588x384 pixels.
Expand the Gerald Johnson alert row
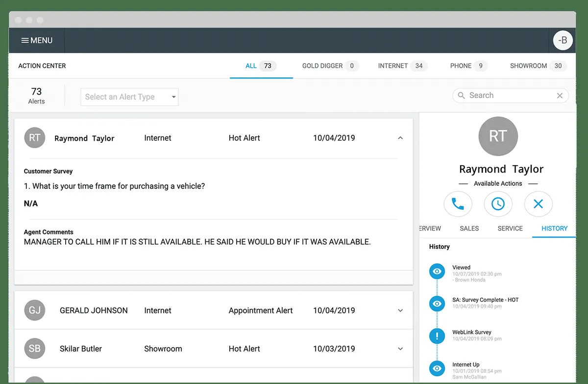click(x=400, y=310)
